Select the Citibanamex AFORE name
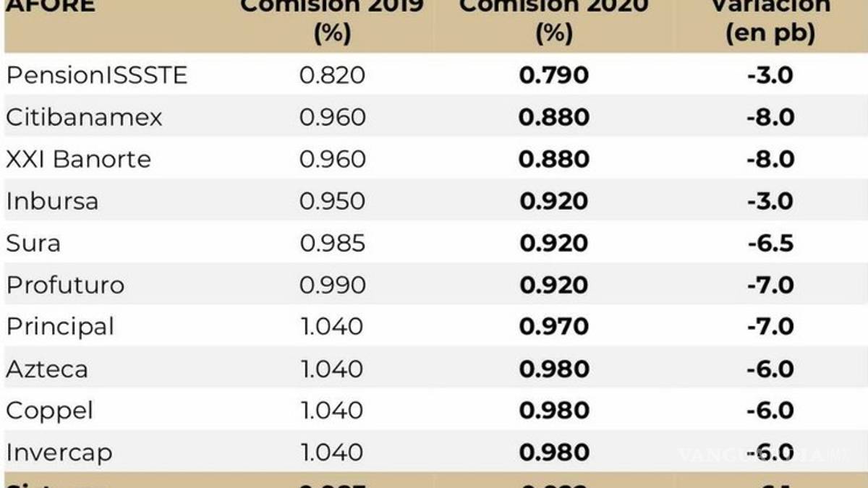The image size is (868, 488). [x=85, y=117]
